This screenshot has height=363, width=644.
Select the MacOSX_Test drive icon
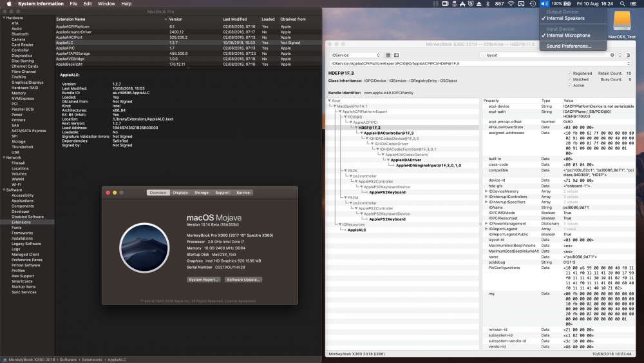[x=622, y=21]
